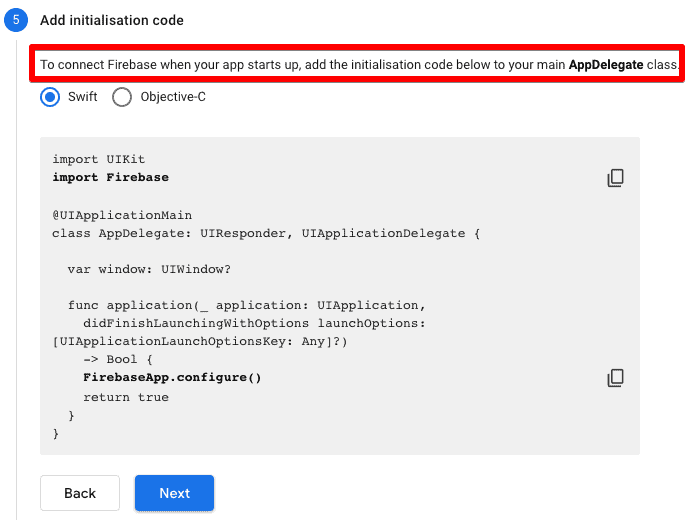Click the "[UIApplicationLaunchOptionsKey: Any]?)" line
Screen dimensions: 690x520
200,341
